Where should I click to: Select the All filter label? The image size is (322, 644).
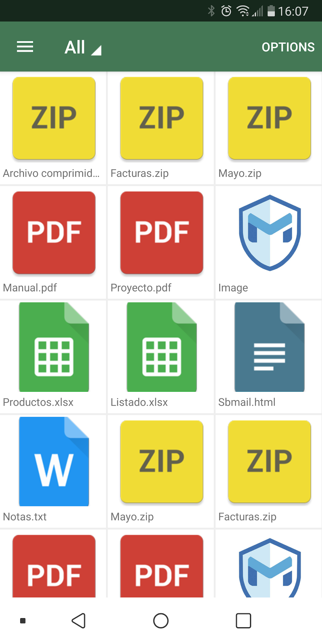click(75, 46)
